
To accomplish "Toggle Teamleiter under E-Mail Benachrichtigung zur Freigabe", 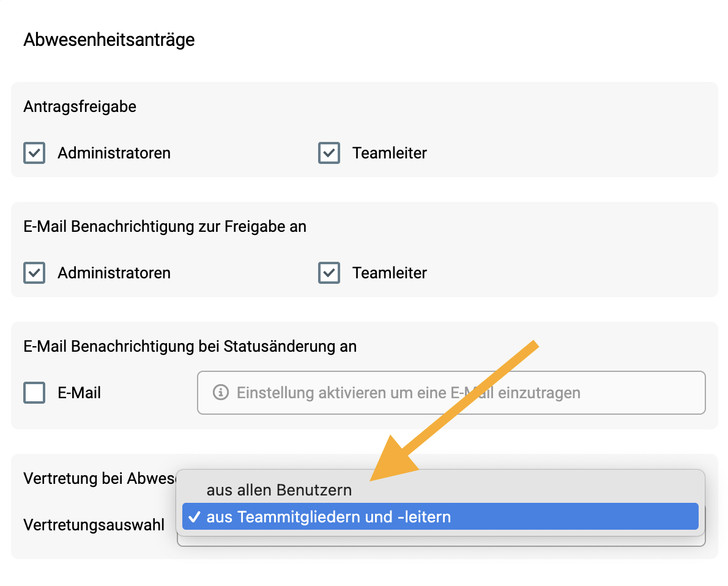I will 329,273.
